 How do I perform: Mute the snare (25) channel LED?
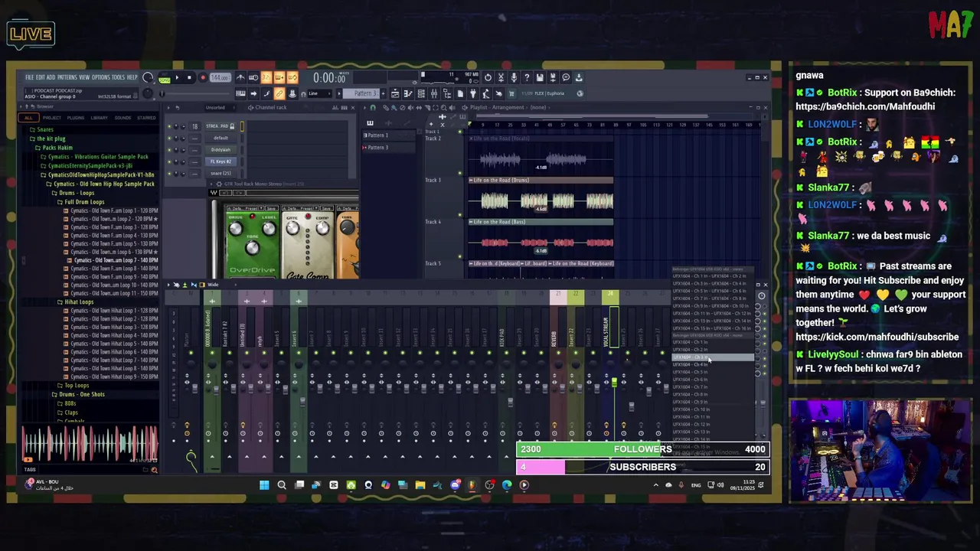coord(169,174)
